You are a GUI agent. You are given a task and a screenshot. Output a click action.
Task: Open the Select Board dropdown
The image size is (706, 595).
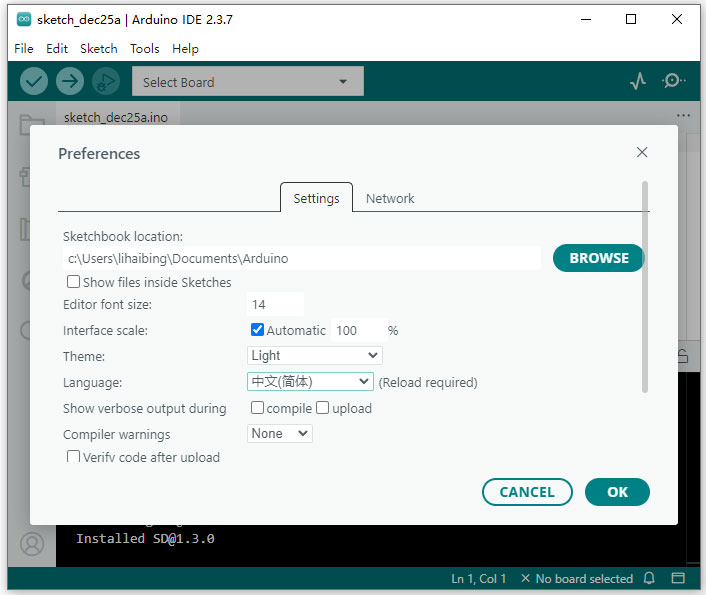248,82
